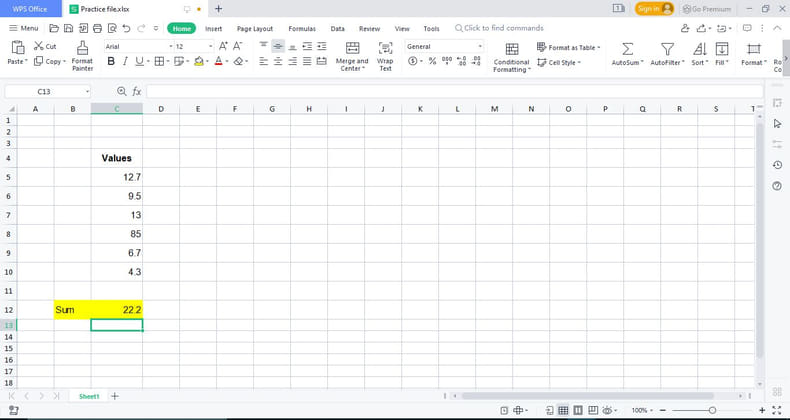
Task: Switch to the WPS Office home tab
Action: 30,9
